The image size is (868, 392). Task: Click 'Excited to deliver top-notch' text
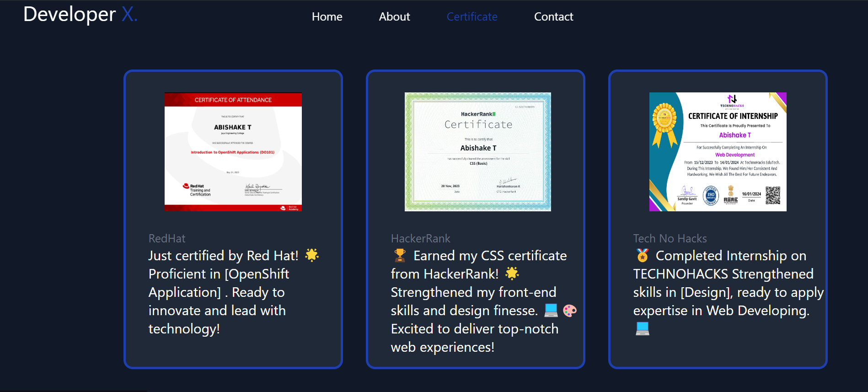coord(475,329)
